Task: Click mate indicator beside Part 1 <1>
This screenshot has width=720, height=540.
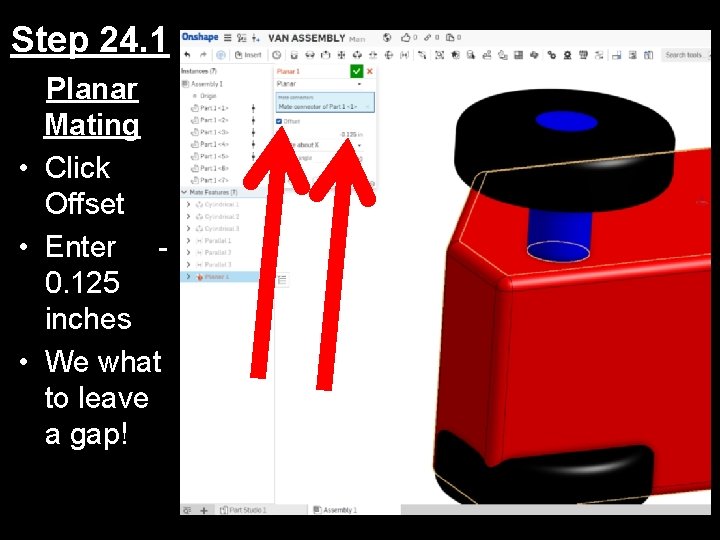Action: point(253,108)
